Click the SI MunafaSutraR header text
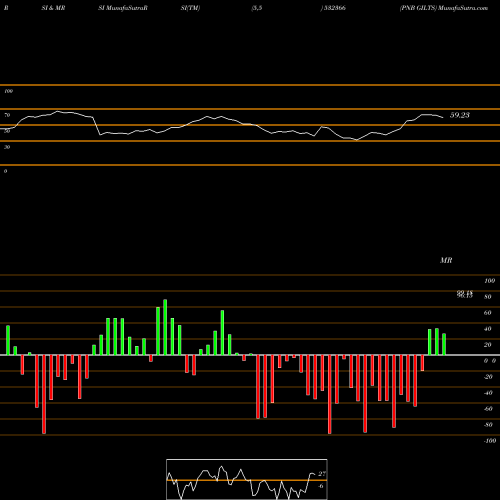500x500 pixels. click(x=123, y=8)
